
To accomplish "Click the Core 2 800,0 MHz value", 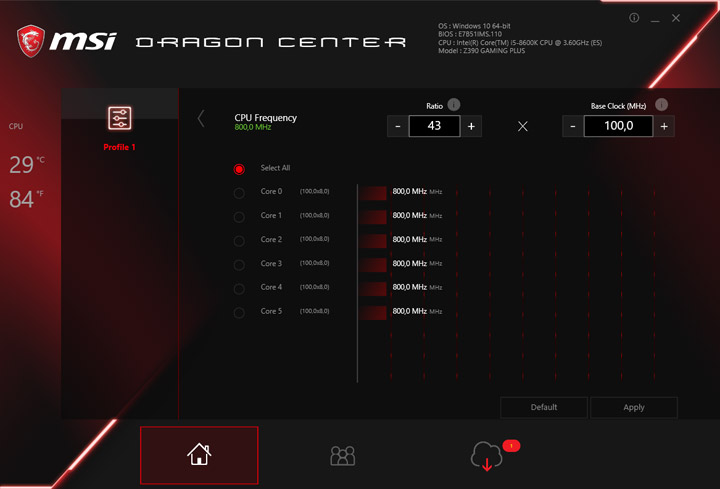I will 410,239.
